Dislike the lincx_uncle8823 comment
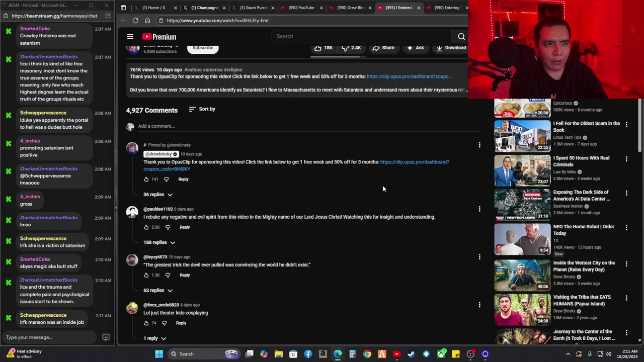This screenshot has width=644, height=362. tap(164, 323)
